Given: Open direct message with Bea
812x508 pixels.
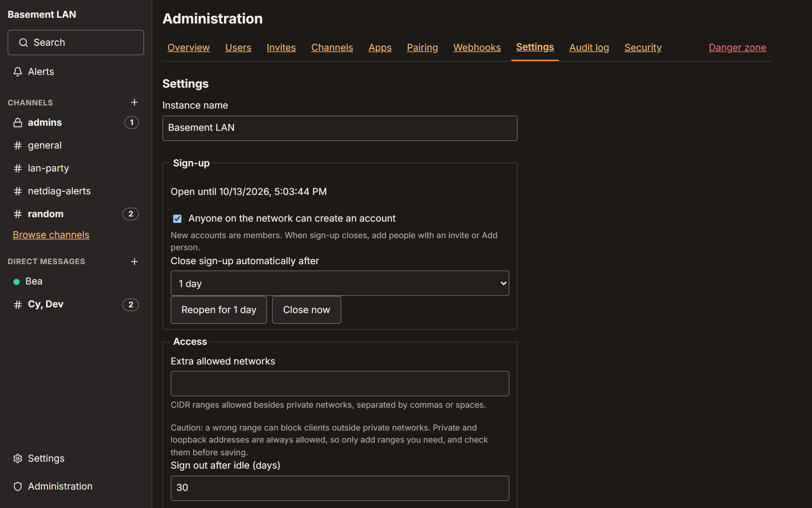Looking at the screenshot, I should (75, 282).
